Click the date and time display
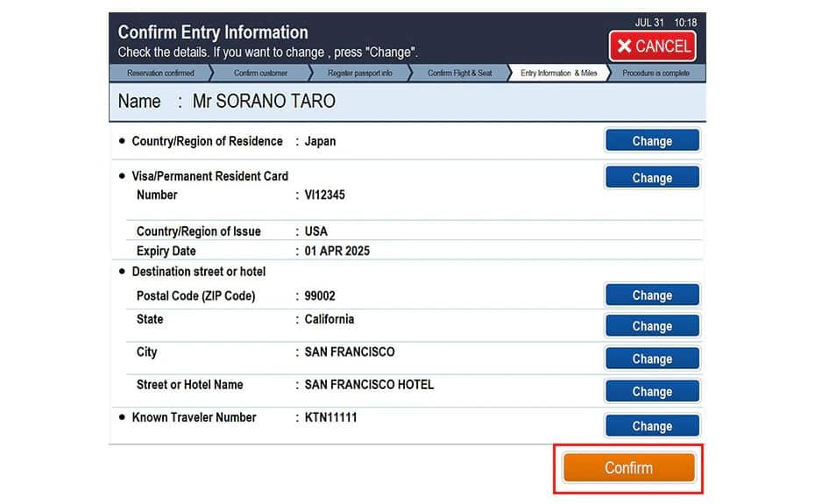Image resolution: width=815 pixels, height=504 pixels. pos(665,23)
